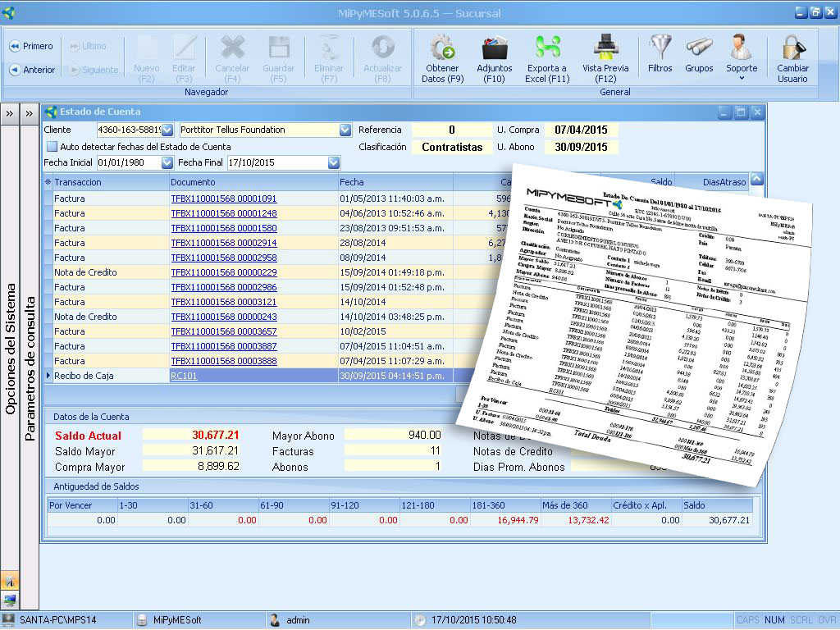Click the Guardar (F5) icon
Image resolution: width=840 pixels, height=630 pixels.
point(279,48)
